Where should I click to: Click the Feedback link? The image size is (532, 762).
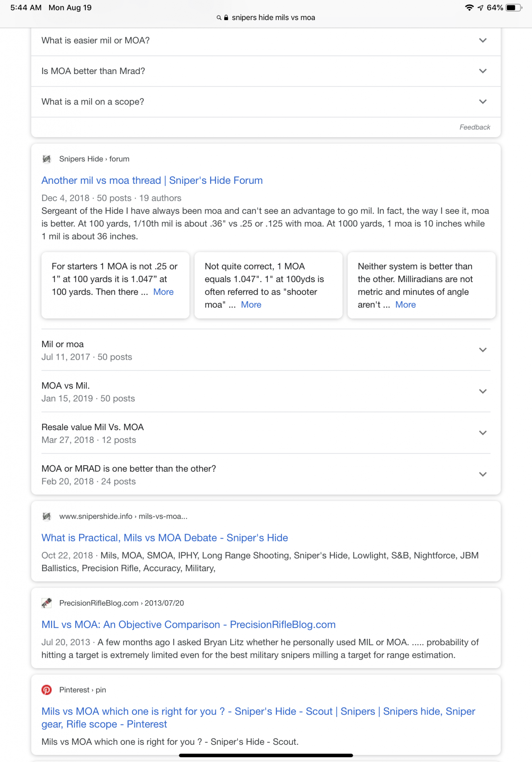point(475,127)
